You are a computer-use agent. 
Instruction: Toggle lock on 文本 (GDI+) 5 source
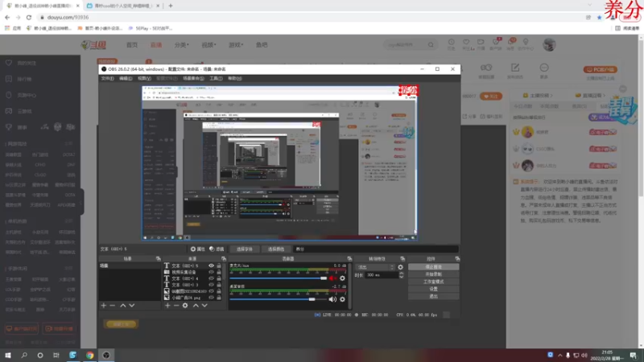coord(219,266)
